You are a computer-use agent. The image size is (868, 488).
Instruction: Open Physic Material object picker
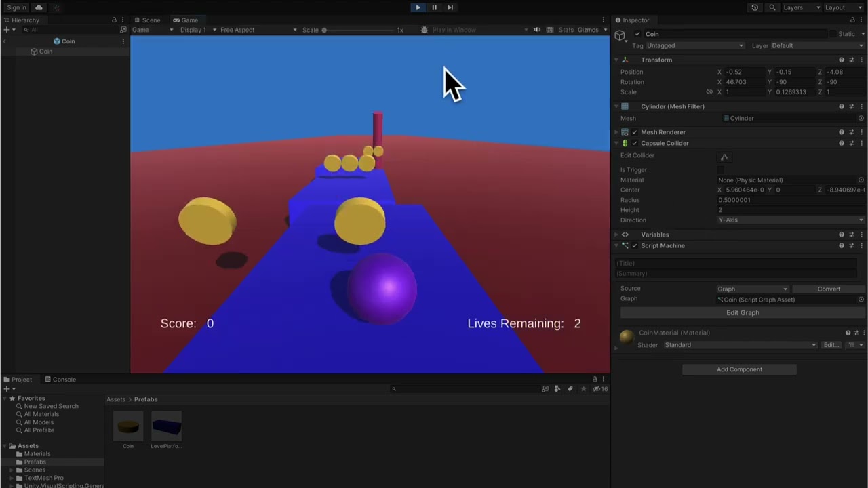(861, 180)
